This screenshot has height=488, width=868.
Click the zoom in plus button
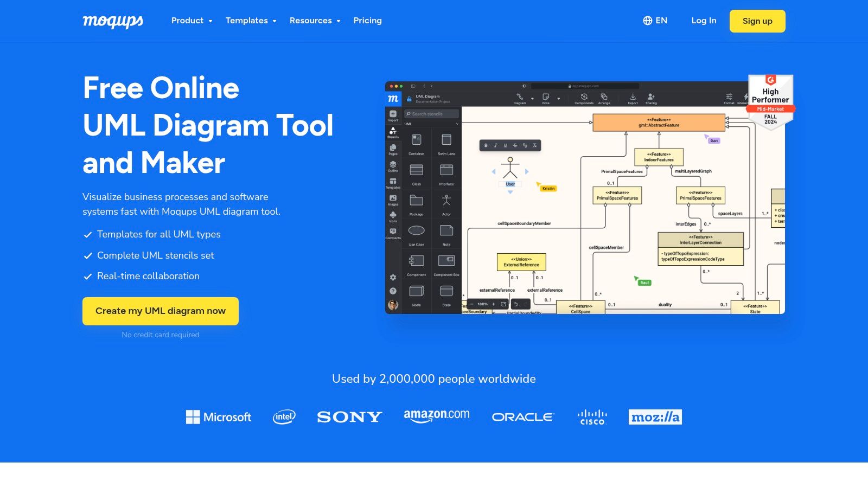click(x=494, y=304)
